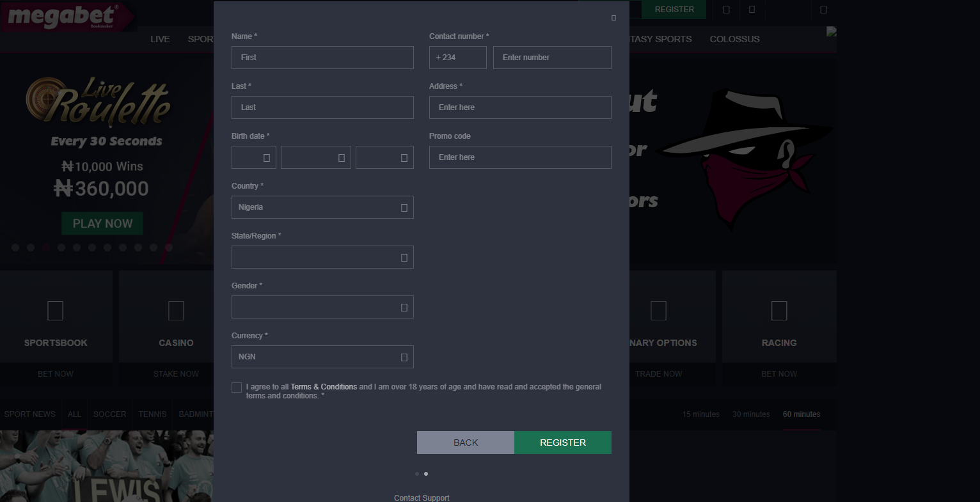Click the Casino tile icon
This screenshot has width=980, height=502.
(x=176, y=311)
